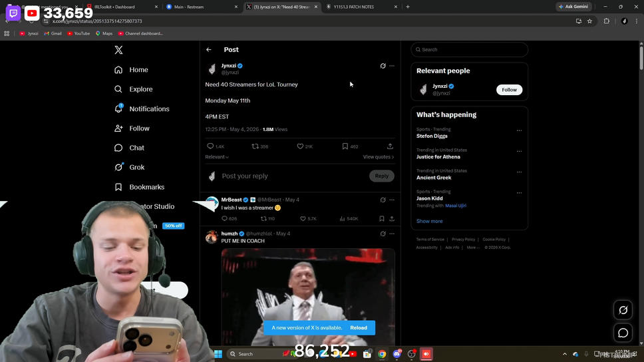
Task: Open the more options on Jynxzi's post
Action: (x=392, y=66)
